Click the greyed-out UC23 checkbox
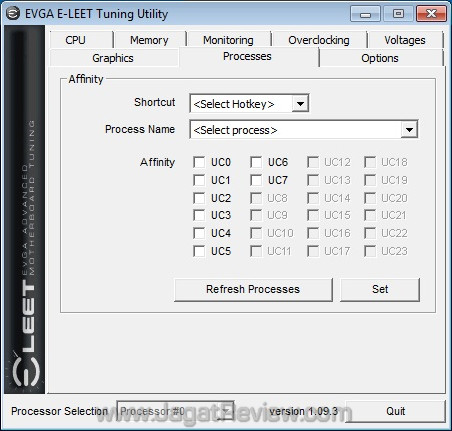The height and width of the screenshot is (431, 452). (x=370, y=251)
